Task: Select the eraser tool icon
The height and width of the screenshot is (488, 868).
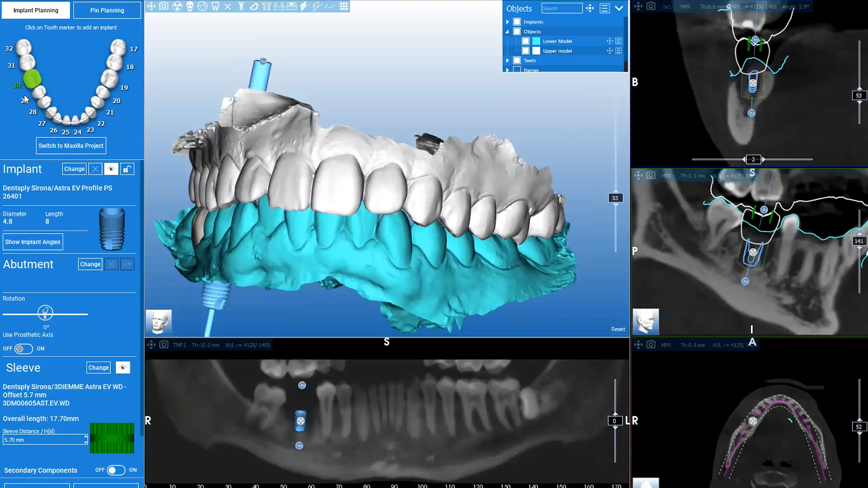Action: [x=254, y=6]
